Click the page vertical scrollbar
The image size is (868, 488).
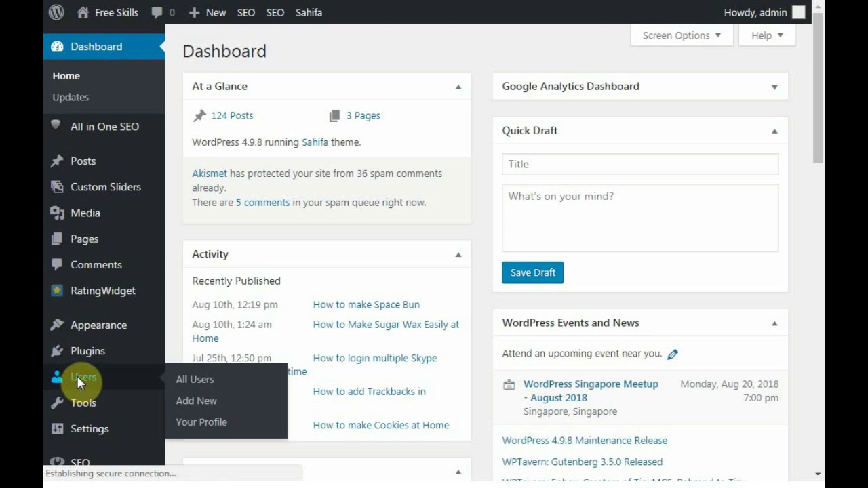pyautogui.click(x=818, y=88)
